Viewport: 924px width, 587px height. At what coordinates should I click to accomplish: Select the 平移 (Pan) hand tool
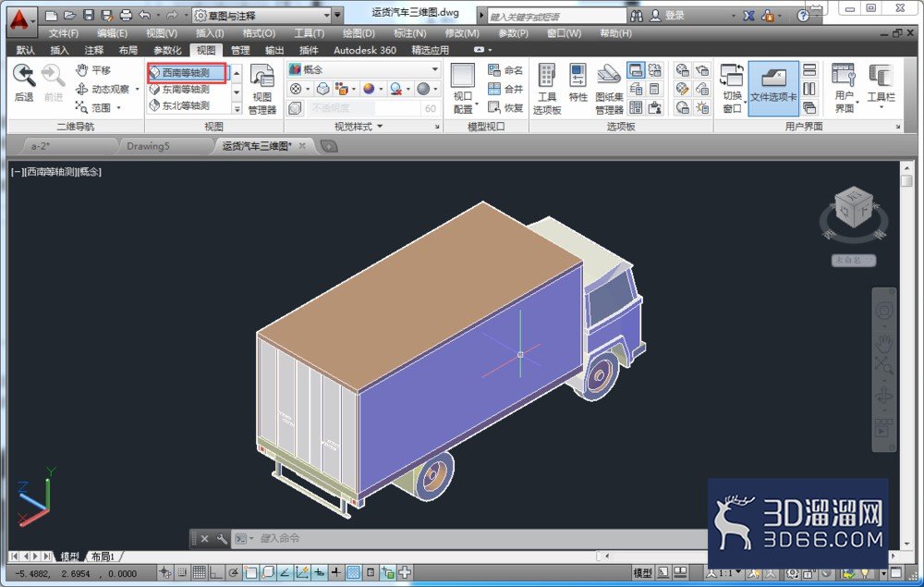pos(93,70)
